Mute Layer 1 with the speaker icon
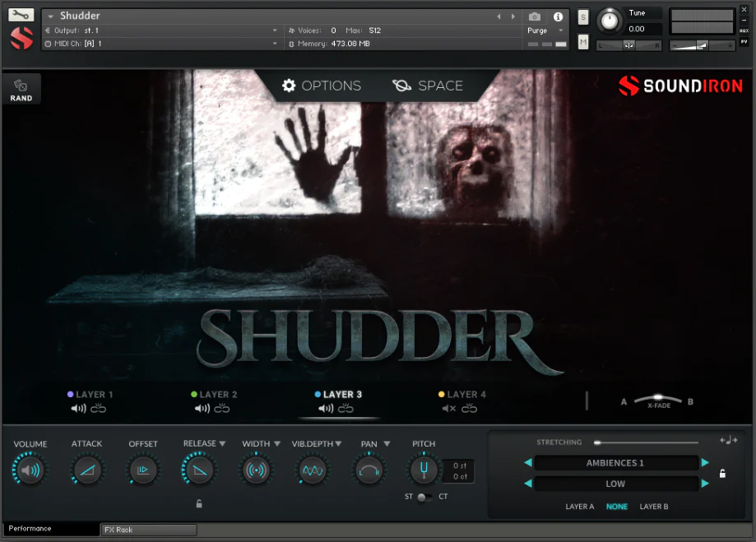 click(x=79, y=409)
